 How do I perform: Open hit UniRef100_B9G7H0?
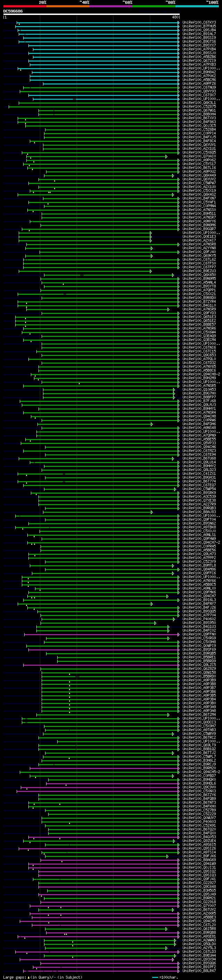point(199,394)
